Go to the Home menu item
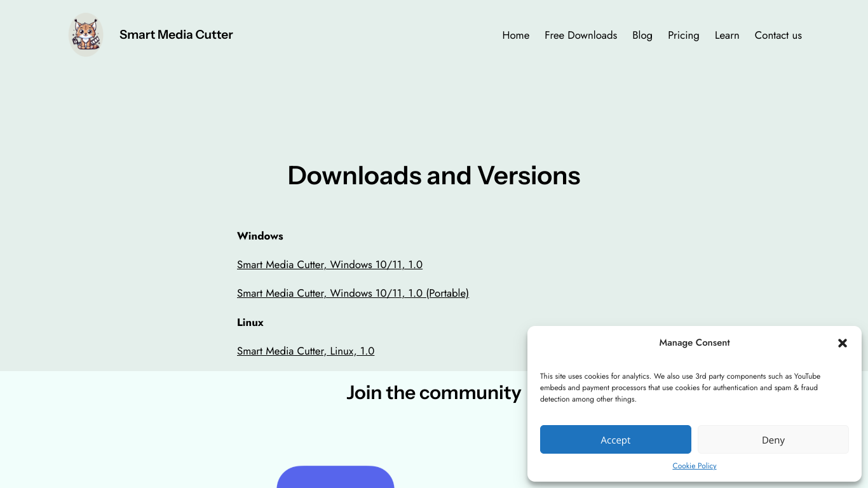 516,36
